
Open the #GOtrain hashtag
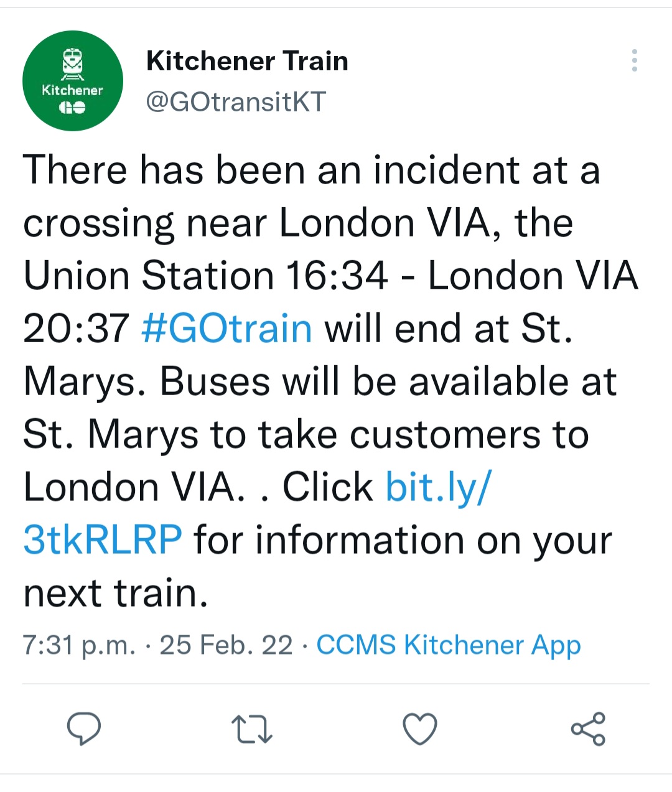226,328
